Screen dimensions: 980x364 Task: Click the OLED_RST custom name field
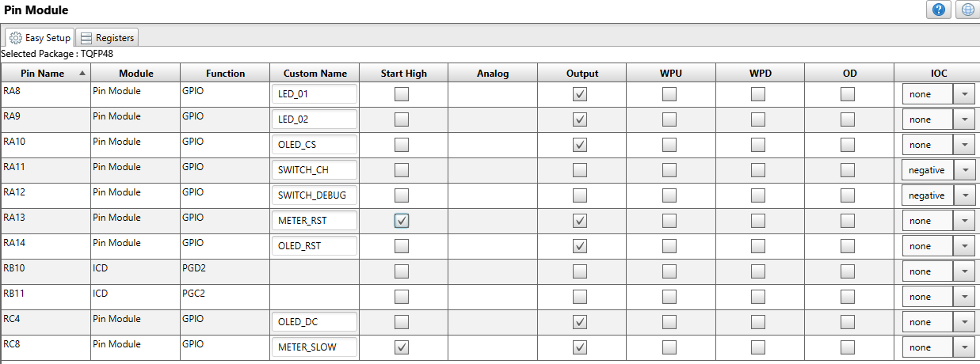click(x=314, y=246)
